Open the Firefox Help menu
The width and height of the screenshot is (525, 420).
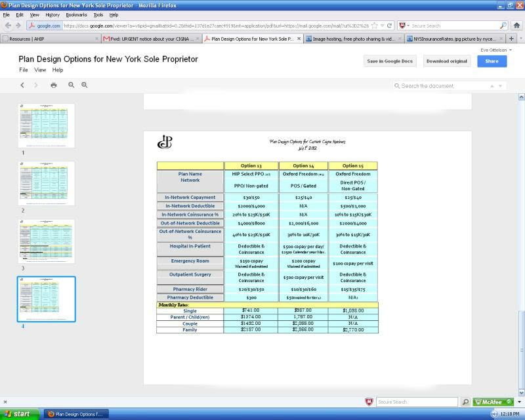(x=114, y=14)
